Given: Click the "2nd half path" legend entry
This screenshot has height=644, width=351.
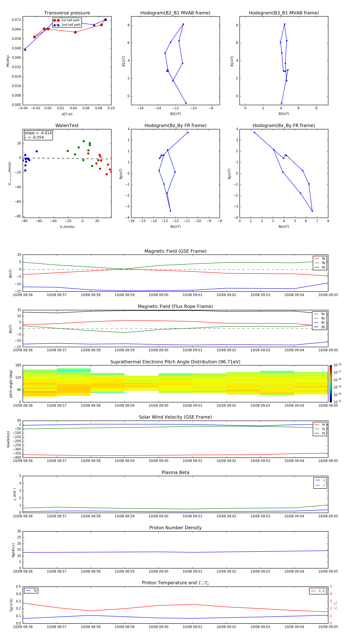Looking at the screenshot, I should [67, 25].
